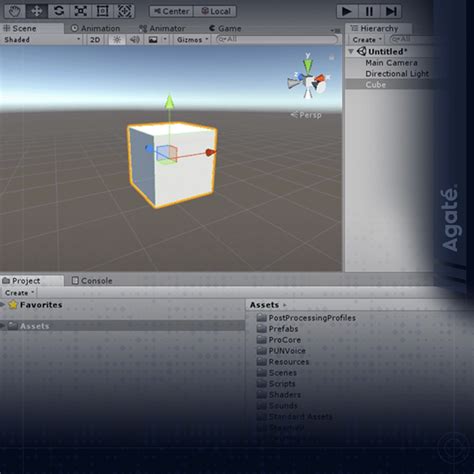Step one frame forward
This screenshot has width=474, height=474.
pos(391,11)
